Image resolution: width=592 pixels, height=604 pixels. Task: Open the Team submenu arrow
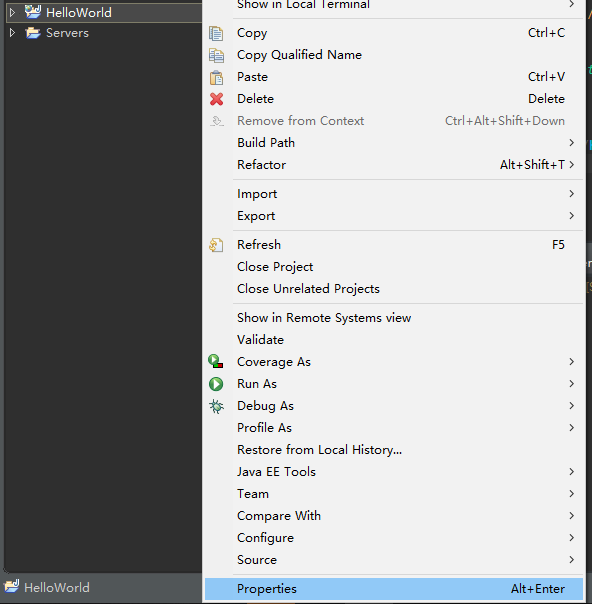(x=572, y=494)
